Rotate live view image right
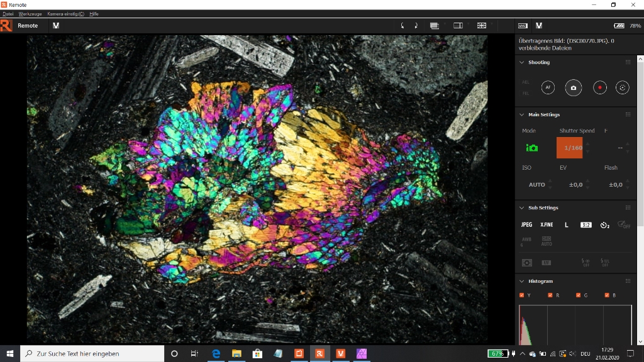Screen dimensions: 644x362 [416, 26]
